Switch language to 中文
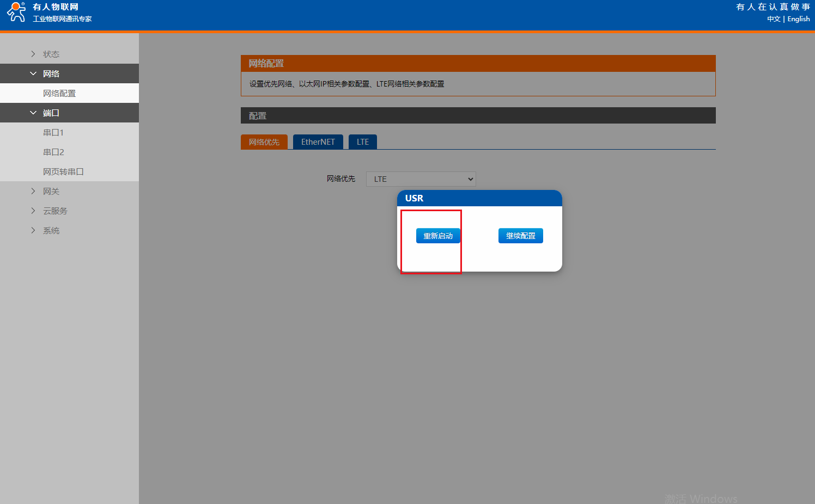Viewport: 815px width, 504px height. (773, 19)
